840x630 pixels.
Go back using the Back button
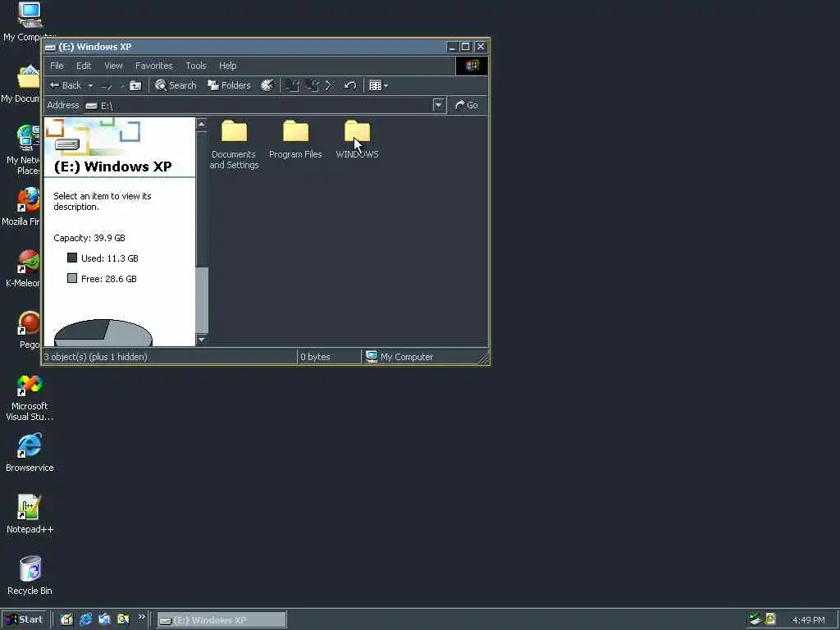tap(65, 85)
